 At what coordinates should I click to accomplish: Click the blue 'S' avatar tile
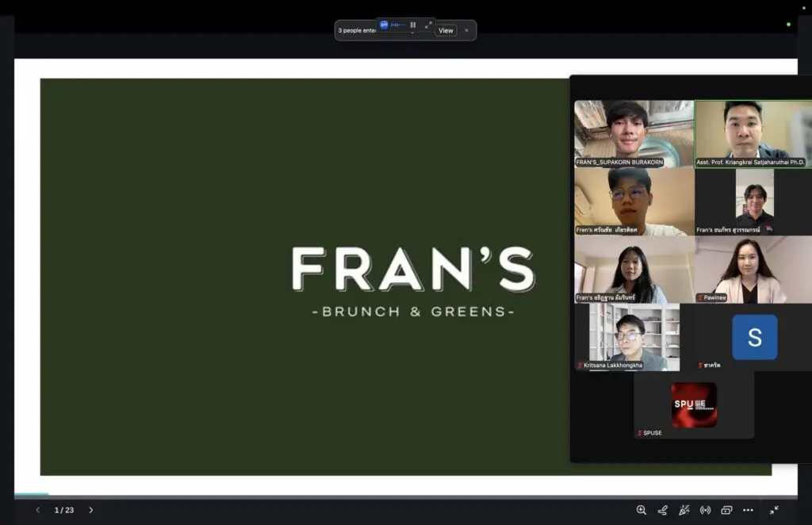(x=755, y=337)
